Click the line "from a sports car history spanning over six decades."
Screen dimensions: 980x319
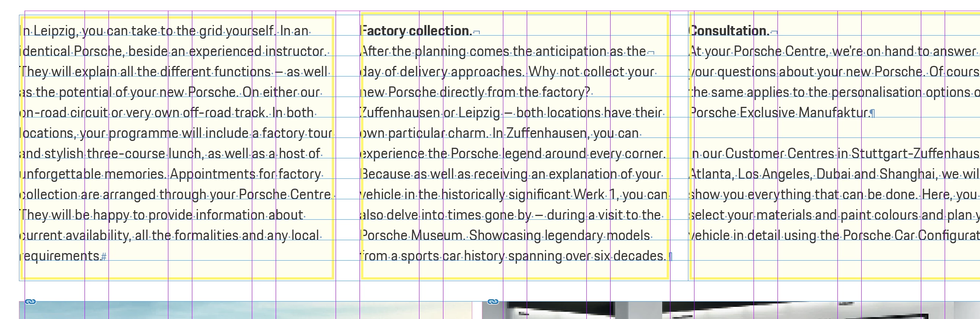(x=513, y=256)
